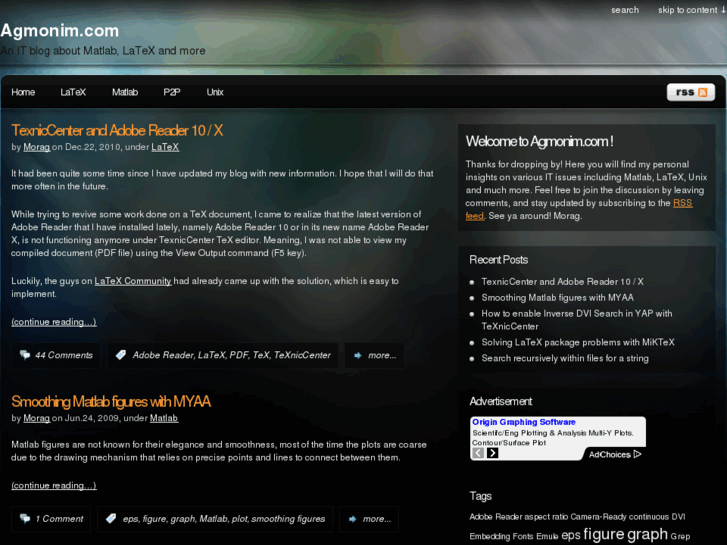Screen dimensions: 727x545
Task: Open the LaTeX navigation menu item
Action: click(73, 92)
